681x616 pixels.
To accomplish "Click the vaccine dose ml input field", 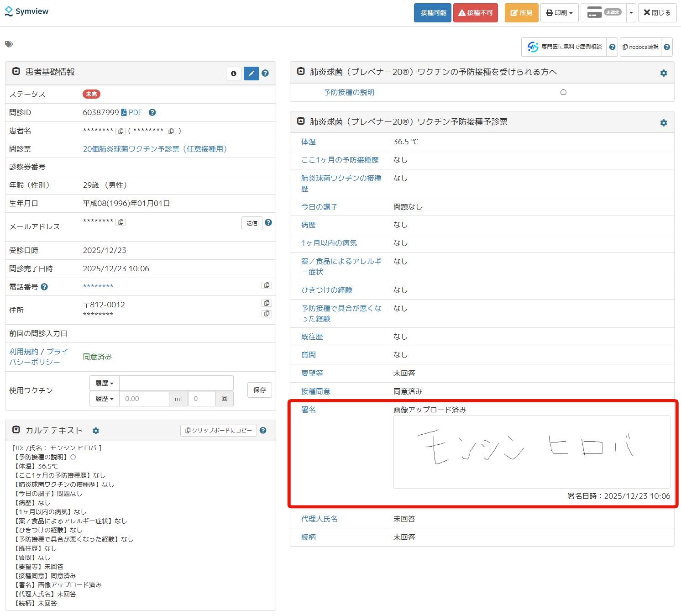I will point(144,399).
